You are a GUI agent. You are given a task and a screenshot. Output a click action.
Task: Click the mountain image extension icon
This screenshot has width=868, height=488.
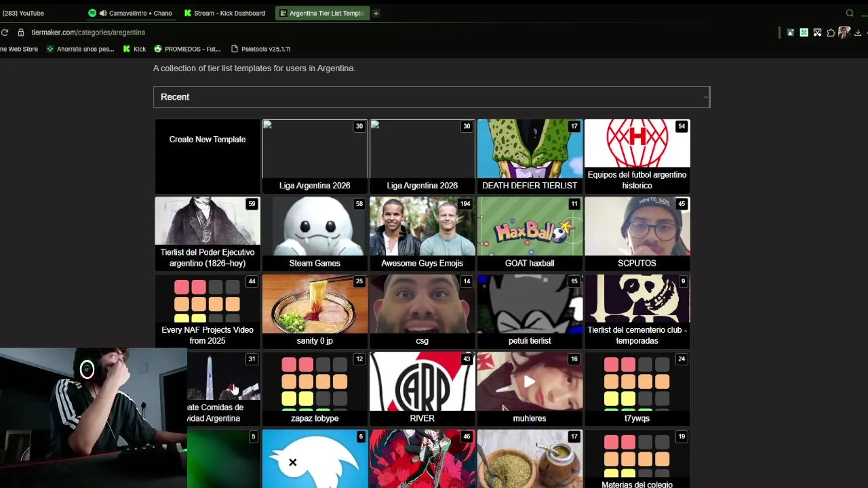(x=791, y=32)
